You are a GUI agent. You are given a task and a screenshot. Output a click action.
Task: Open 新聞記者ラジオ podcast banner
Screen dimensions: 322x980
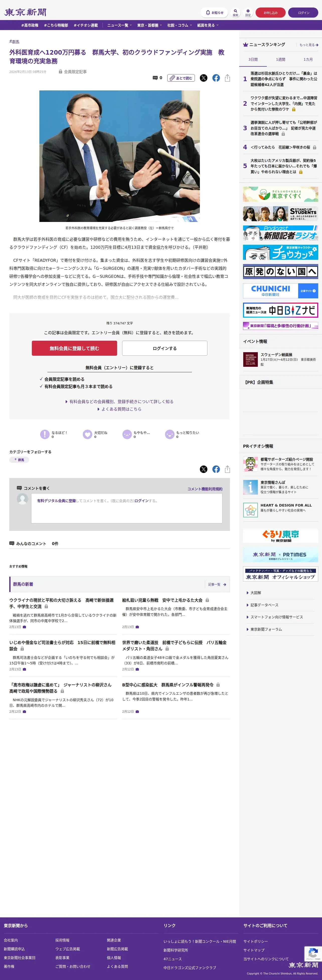[280, 233]
